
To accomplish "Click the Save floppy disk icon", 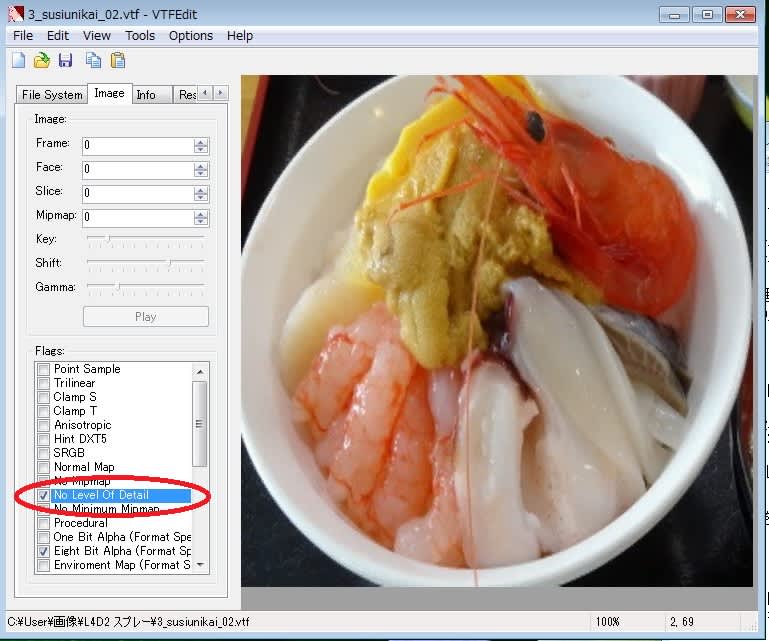I will (x=66, y=61).
